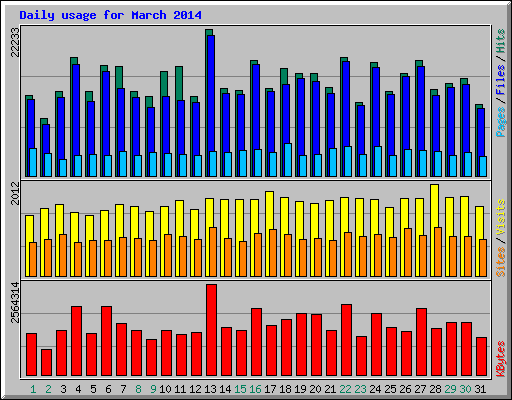Click the 'Hits' legend label
Image resolution: width=512 pixels, height=400 pixels.
(500, 42)
